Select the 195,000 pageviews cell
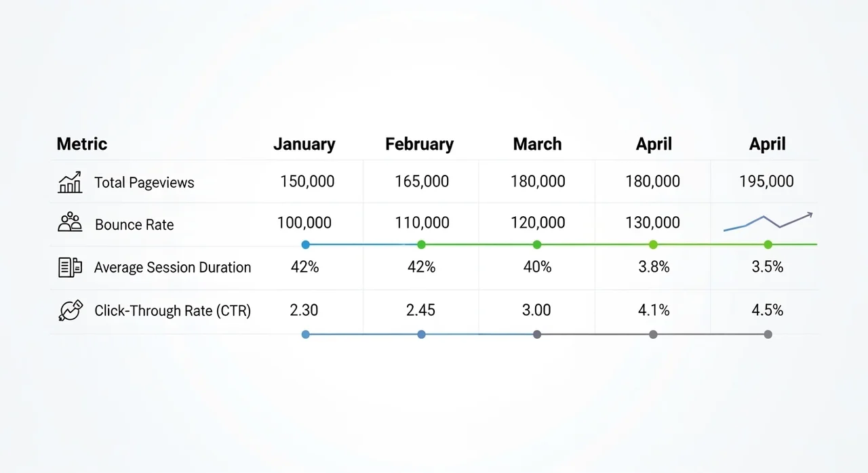868x473 pixels. (767, 182)
